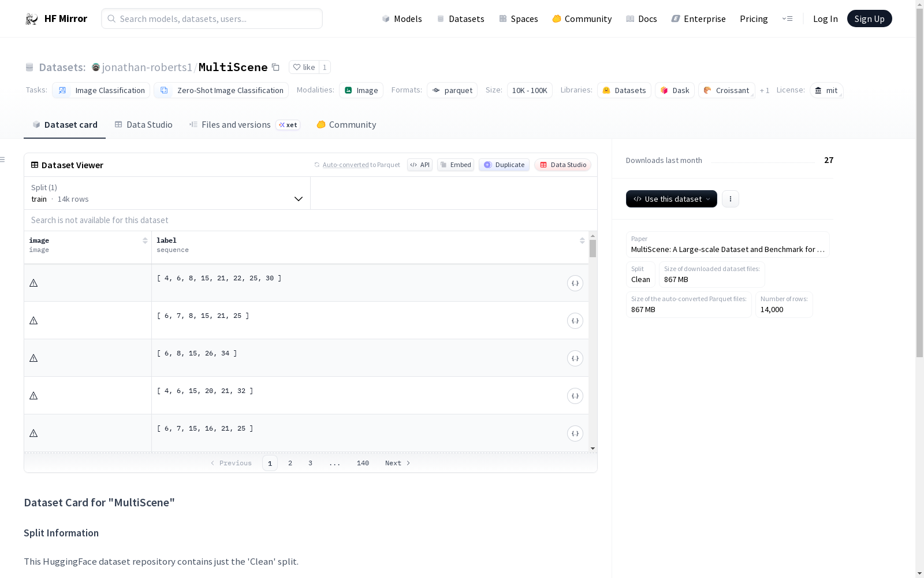Viewport: 924px width, 578px height.
Task: Switch to the Data Studio tab
Action: [x=144, y=125]
